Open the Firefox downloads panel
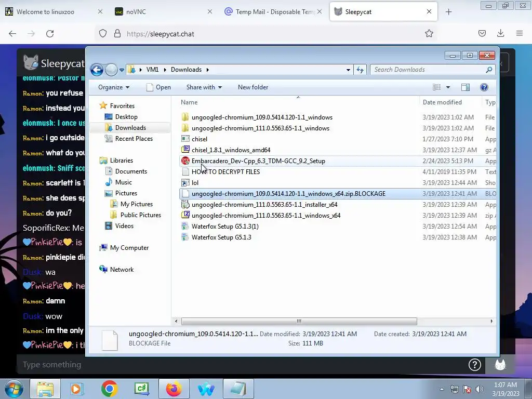The image size is (532, 399). pos(500,33)
